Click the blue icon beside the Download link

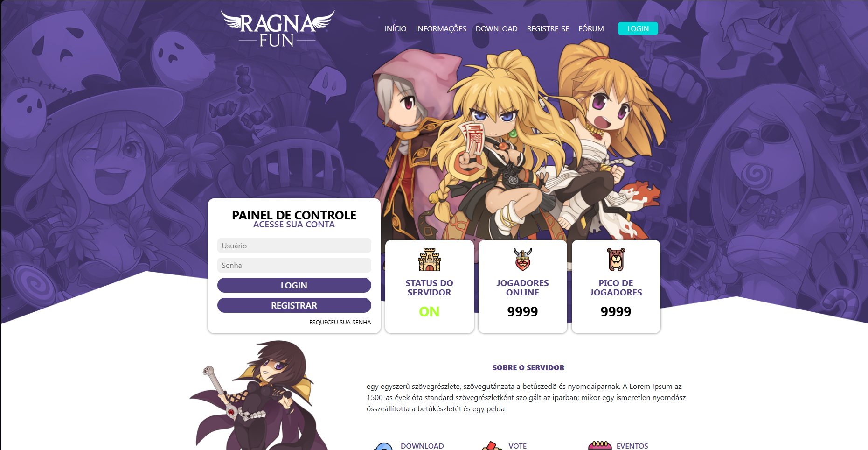[x=383, y=447]
